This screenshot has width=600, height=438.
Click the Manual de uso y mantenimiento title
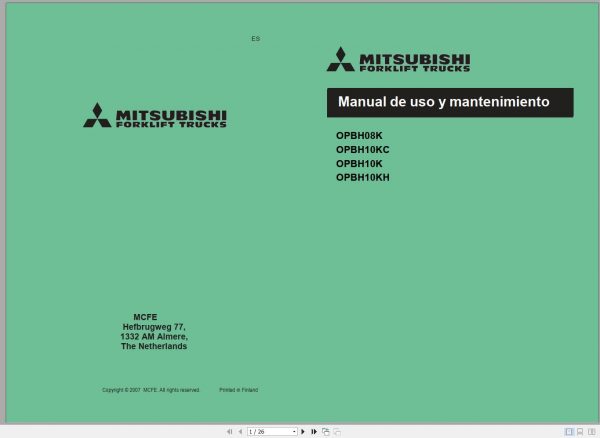[x=444, y=102]
